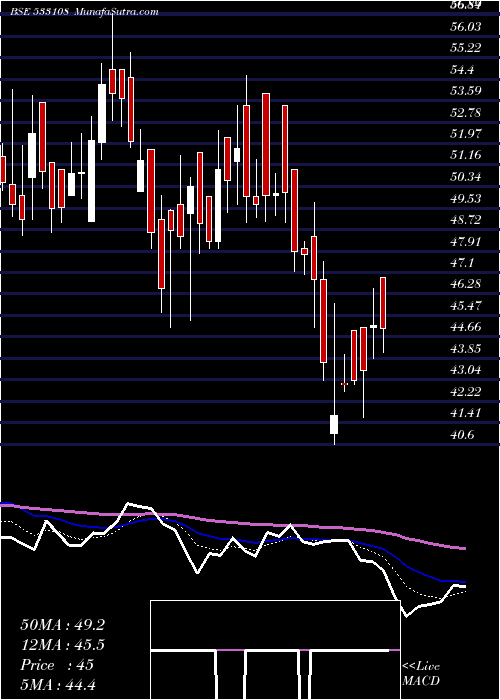Select the 53.59 price axis label
The height and width of the screenshot is (700, 500).
pyautogui.click(x=465, y=91)
